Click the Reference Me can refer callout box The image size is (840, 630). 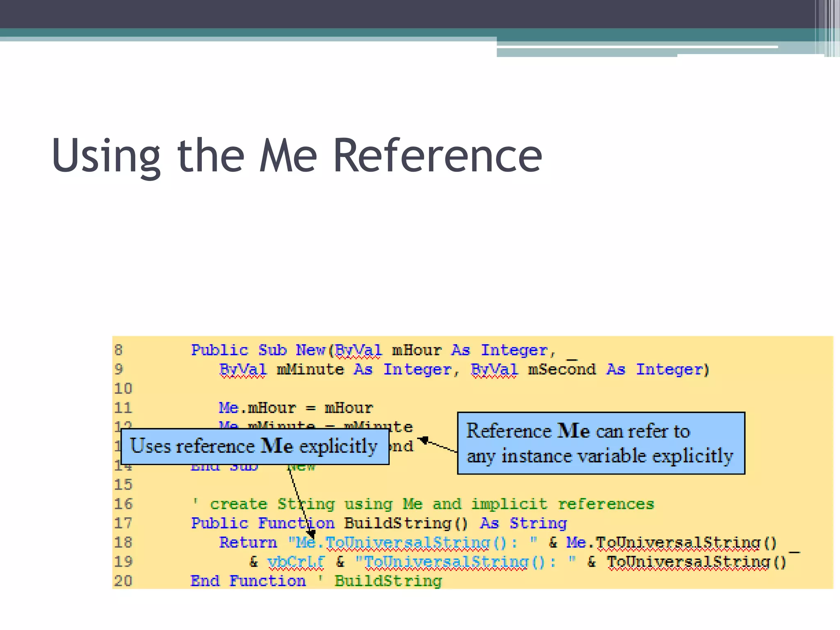click(x=600, y=443)
